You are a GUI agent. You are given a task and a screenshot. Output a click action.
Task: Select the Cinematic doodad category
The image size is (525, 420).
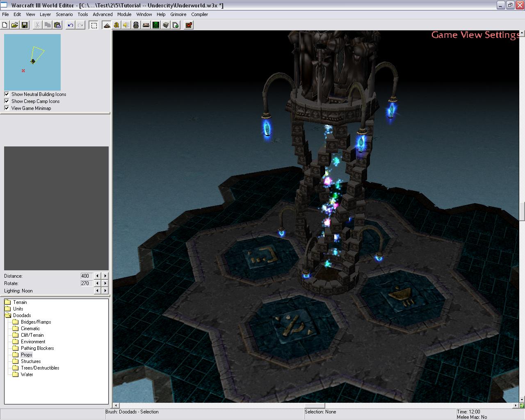point(31,329)
